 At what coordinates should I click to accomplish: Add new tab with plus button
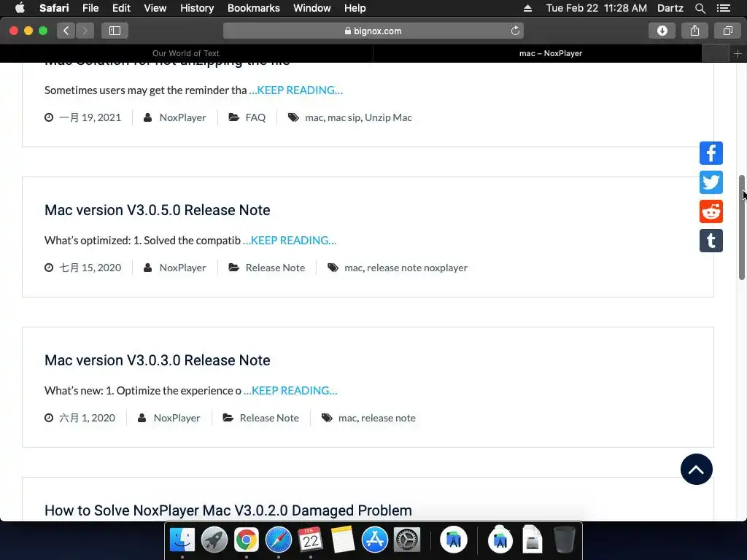pyautogui.click(x=738, y=54)
